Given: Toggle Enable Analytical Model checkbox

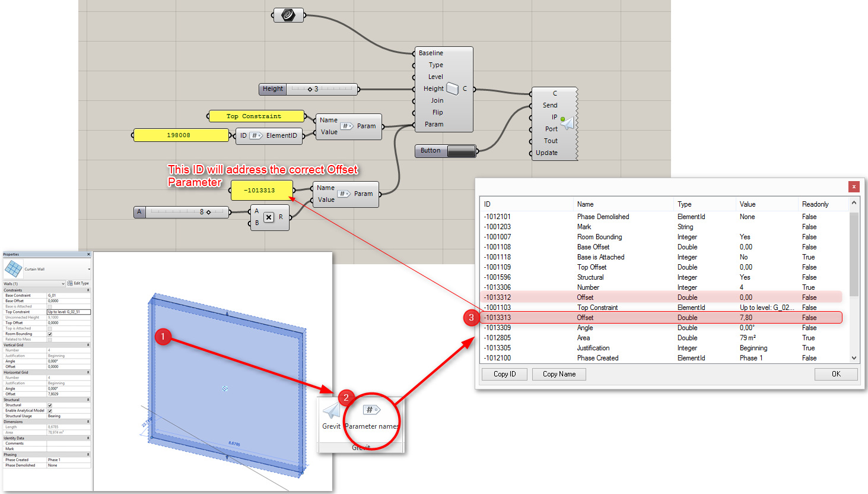Looking at the screenshot, I should 50,410.
